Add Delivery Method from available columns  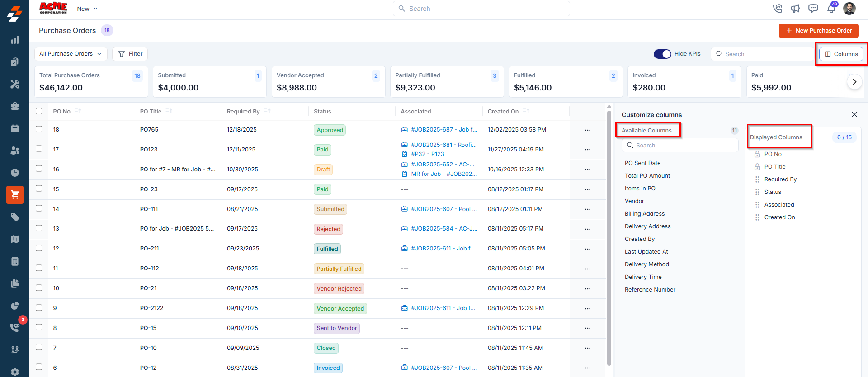pos(647,264)
